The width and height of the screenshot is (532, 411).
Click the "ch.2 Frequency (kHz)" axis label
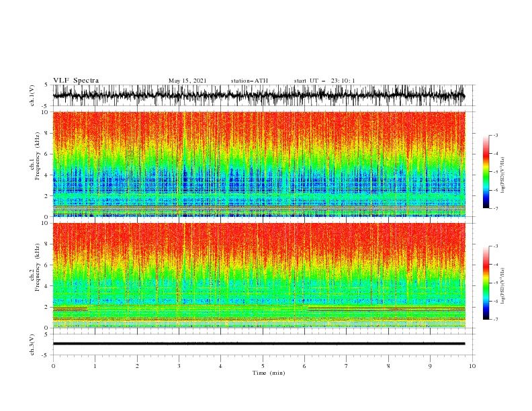pyautogui.click(x=35, y=267)
